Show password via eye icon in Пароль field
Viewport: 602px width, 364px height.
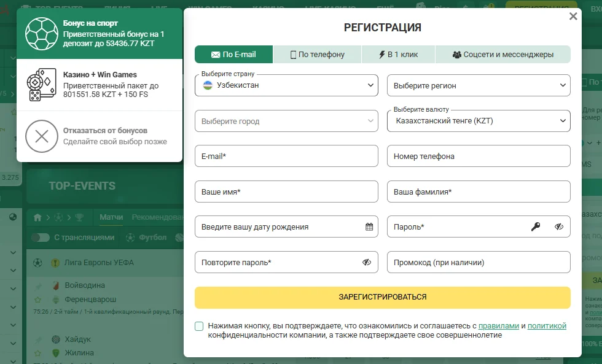tap(559, 227)
